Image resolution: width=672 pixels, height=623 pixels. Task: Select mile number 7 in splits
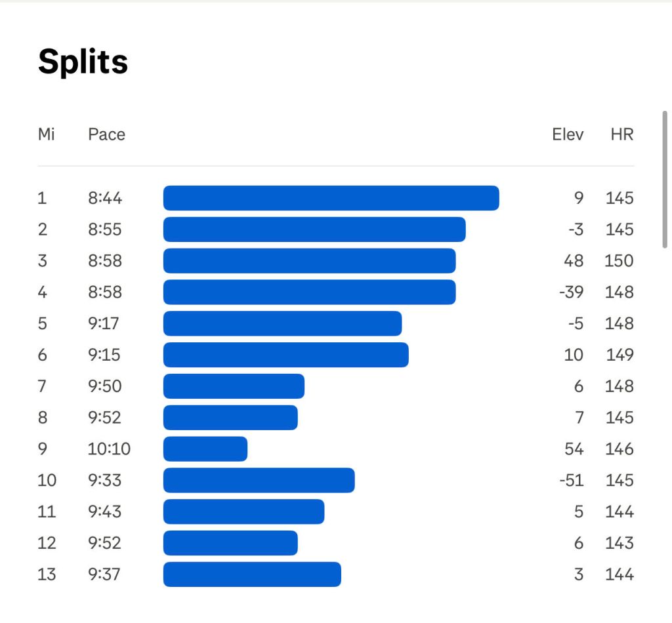click(42, 386)
